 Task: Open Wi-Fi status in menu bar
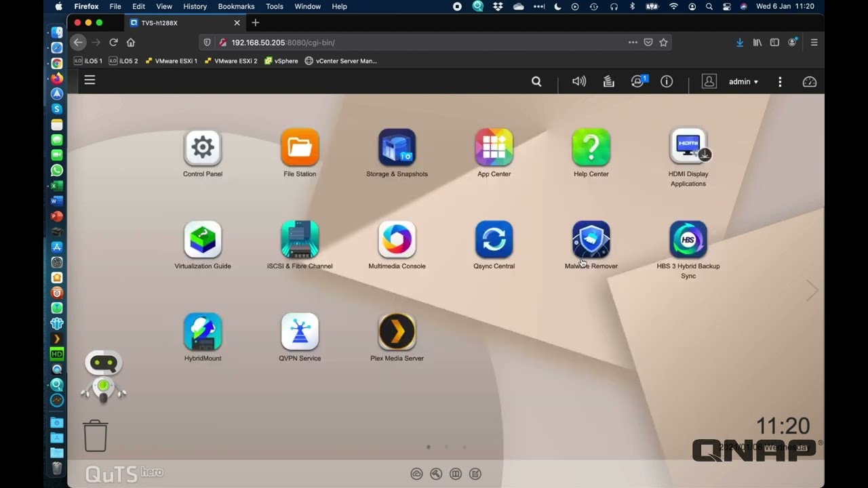click(673, 6)
